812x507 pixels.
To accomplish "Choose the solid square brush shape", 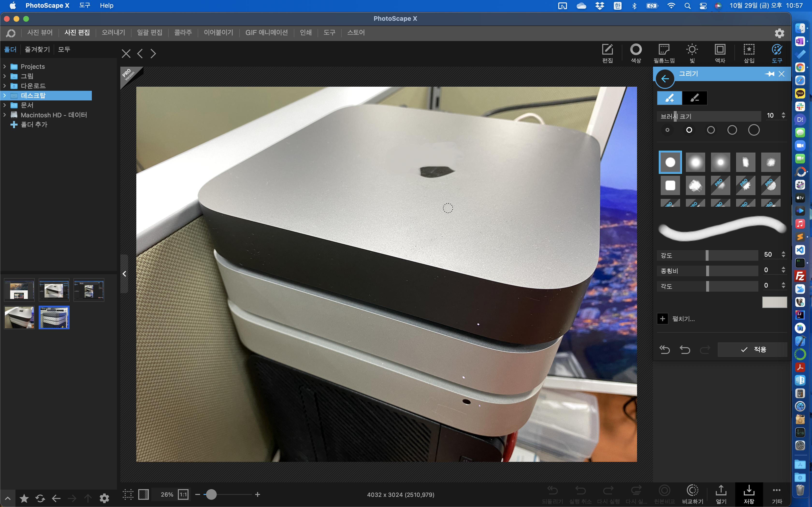I will point(670,185).
